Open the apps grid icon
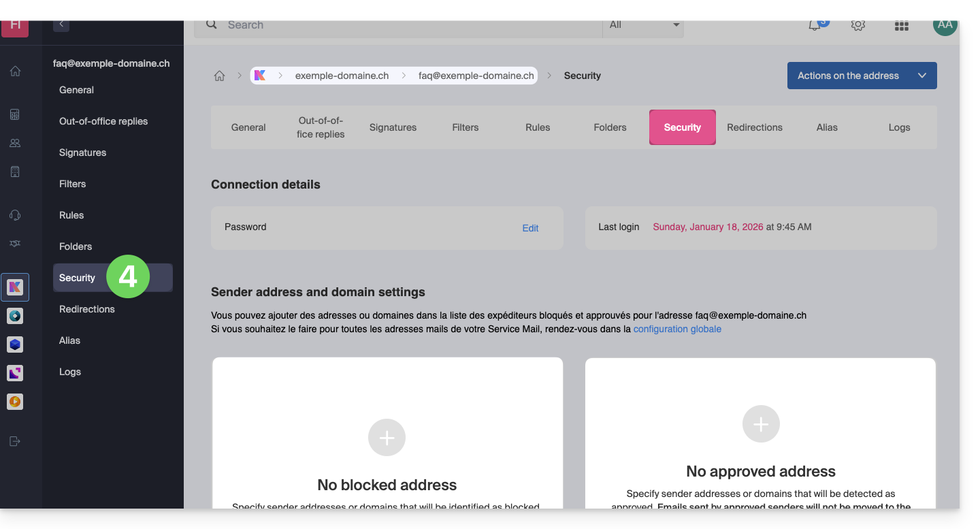This screenshot has height=529, width=980. coord(902,26)
